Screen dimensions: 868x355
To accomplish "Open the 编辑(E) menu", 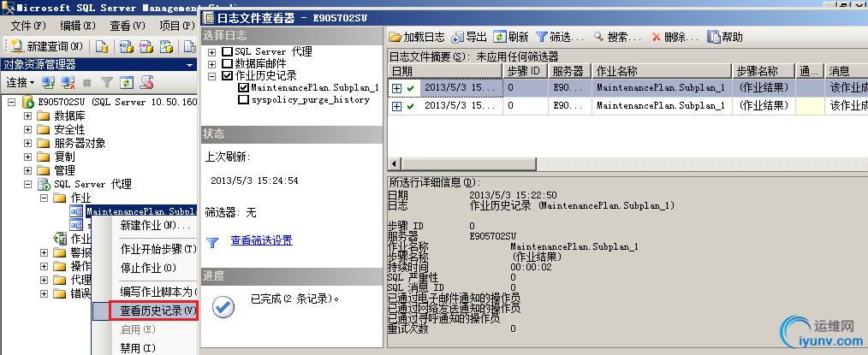I will [78, 26].
